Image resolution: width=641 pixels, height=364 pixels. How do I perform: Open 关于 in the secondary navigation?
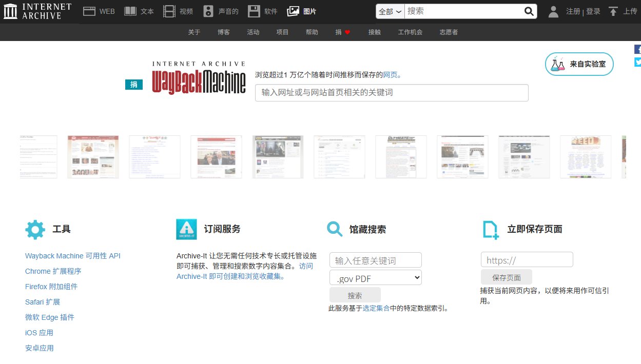[x=194, y=32]
